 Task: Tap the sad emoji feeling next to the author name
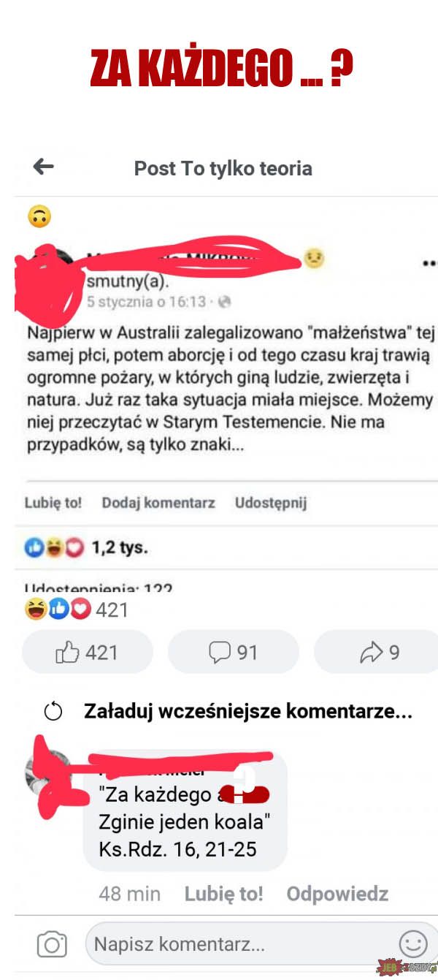(314, 258)
